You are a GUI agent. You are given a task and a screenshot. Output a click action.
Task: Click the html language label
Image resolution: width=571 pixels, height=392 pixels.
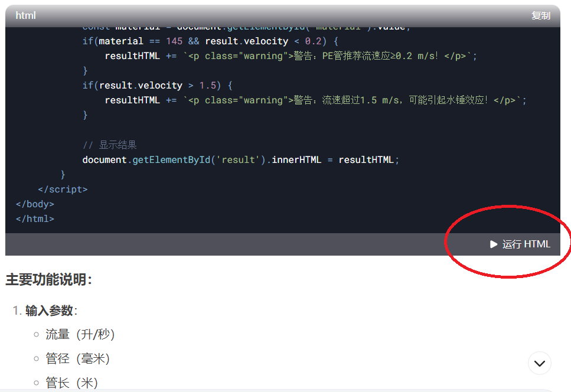(x=25, y=16)
